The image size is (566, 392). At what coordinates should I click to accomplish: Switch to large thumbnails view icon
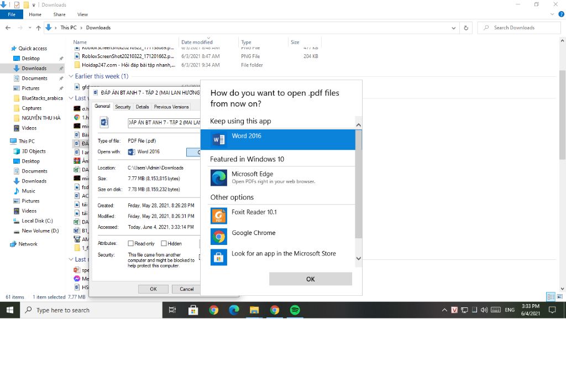coord(559,297)
